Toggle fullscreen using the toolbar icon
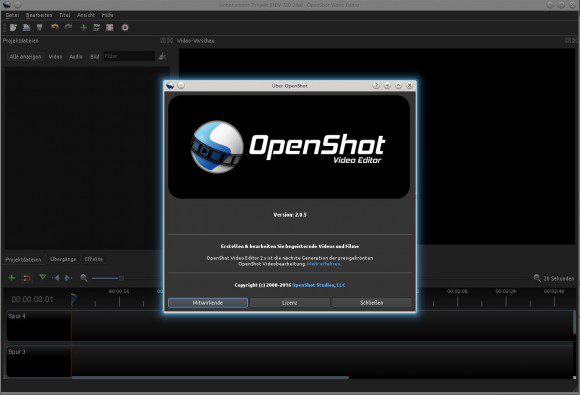The height and width of the screenshot is (395, 580). click(109, 27)
